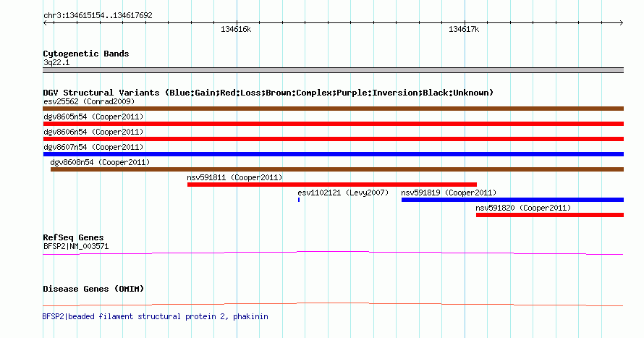Click the nsv591811 (Cooper2011) label
The image size is (644, 338).
[x=235, y=177]
